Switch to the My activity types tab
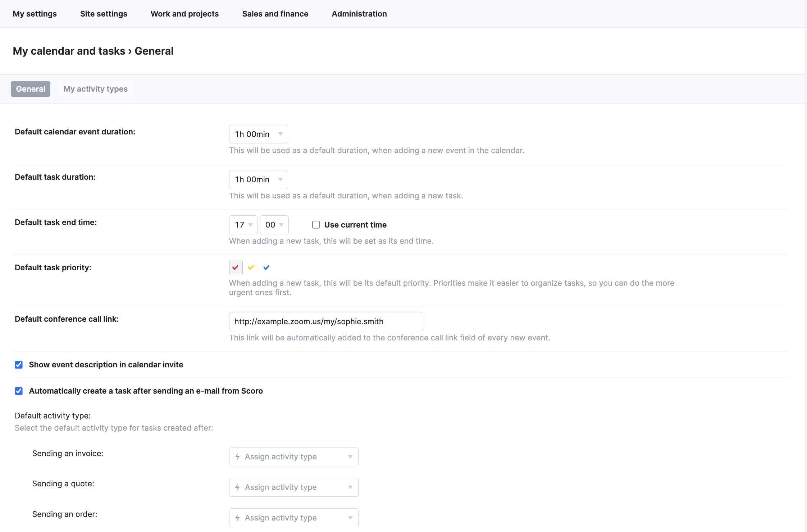Screen dimensions: 807x532 [x=96, y=89]
